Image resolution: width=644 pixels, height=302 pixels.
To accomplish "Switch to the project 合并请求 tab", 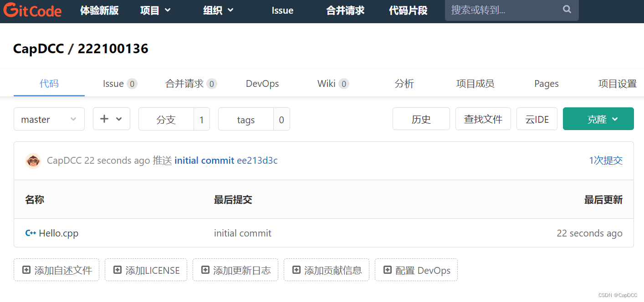I will tap(191, 84).
